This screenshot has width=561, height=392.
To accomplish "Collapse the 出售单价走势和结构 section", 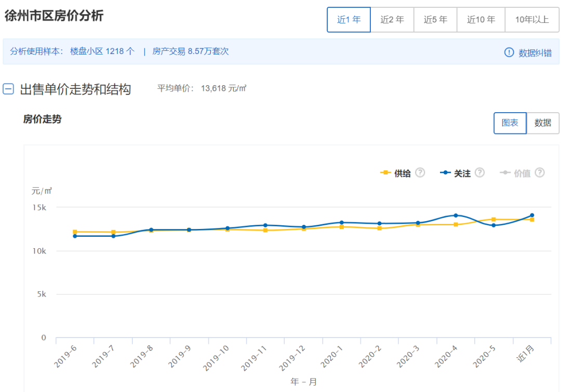I will [x=8, y=89].
